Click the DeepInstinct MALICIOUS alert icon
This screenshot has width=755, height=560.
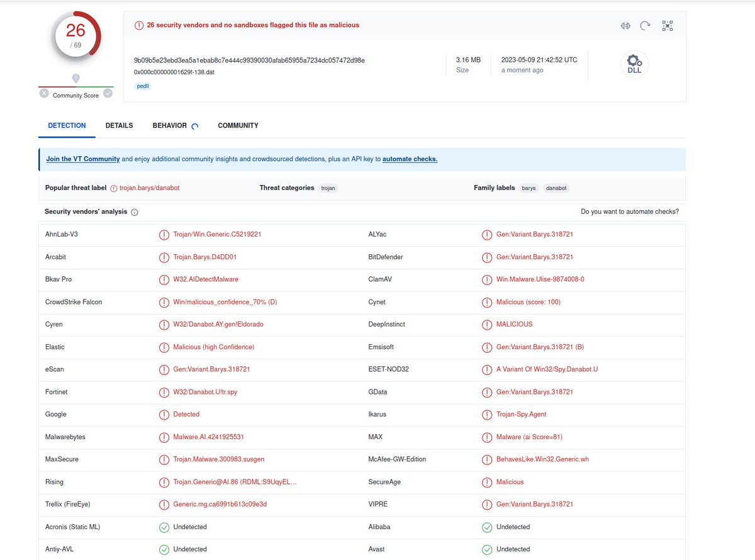coord(486,325)
